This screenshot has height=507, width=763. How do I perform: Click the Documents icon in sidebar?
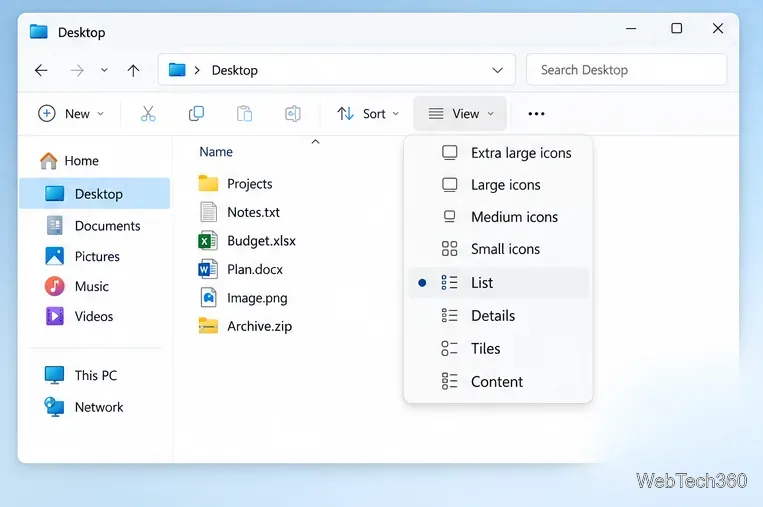(54, 226)
